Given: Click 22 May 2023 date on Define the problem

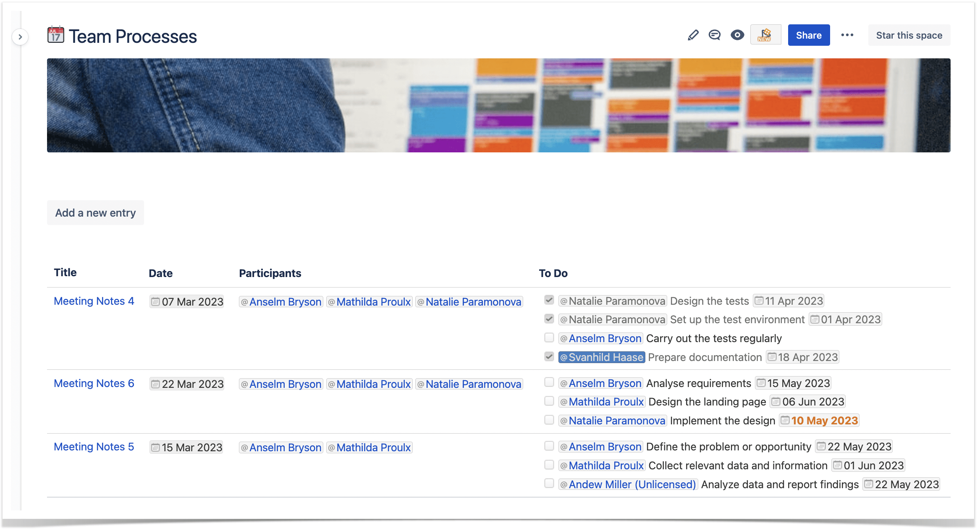Looking at the screenshot, I should click(x=854, y=447).
